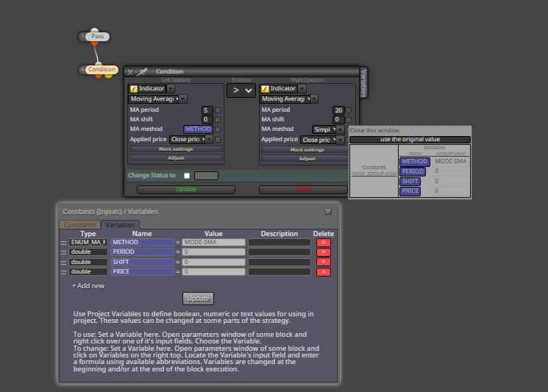Click + Add new variable link
This screenshot has width=548, height=392.
(x=88, y=286)
